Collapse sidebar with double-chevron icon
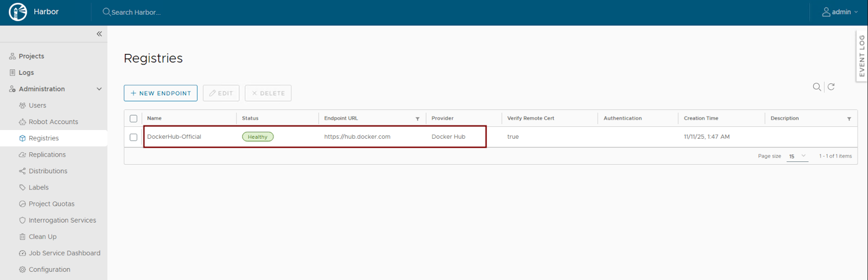The width and height of the screenshot is (868, 280). coord(99,34)
